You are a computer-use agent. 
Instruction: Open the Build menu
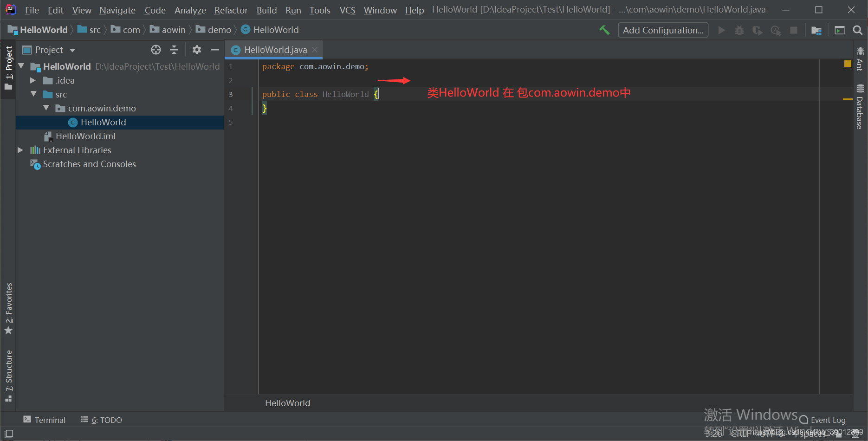pyautogui.click(x=266, y=10)
